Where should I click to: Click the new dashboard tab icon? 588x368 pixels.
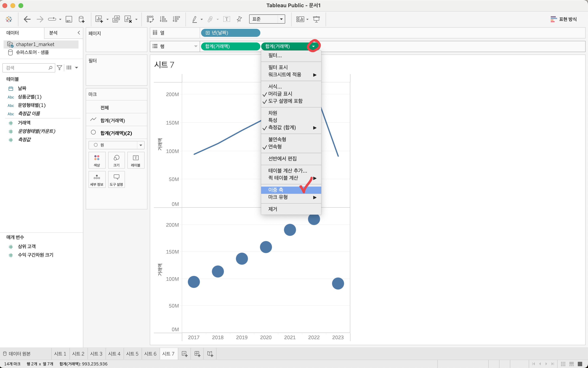click(x=197, y=354)
